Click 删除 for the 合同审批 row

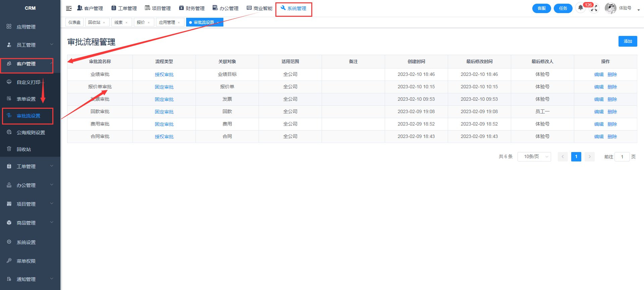coord(612,137)
